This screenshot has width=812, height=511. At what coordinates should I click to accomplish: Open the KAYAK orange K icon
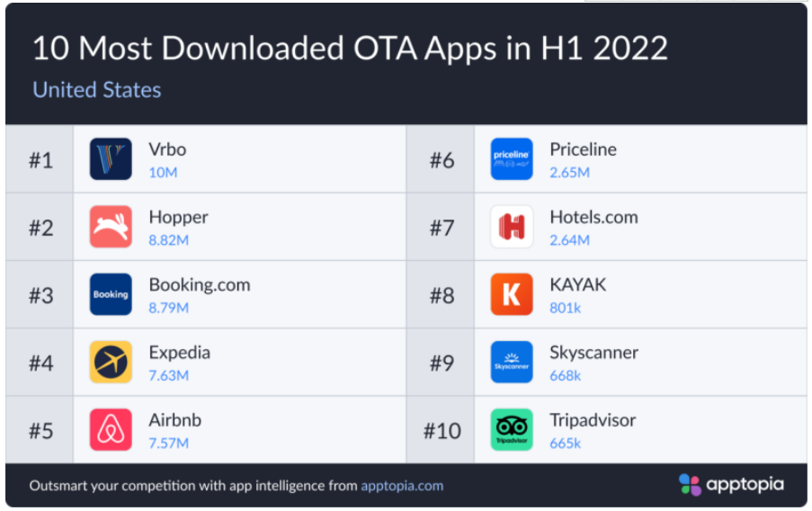coord(512,294)
